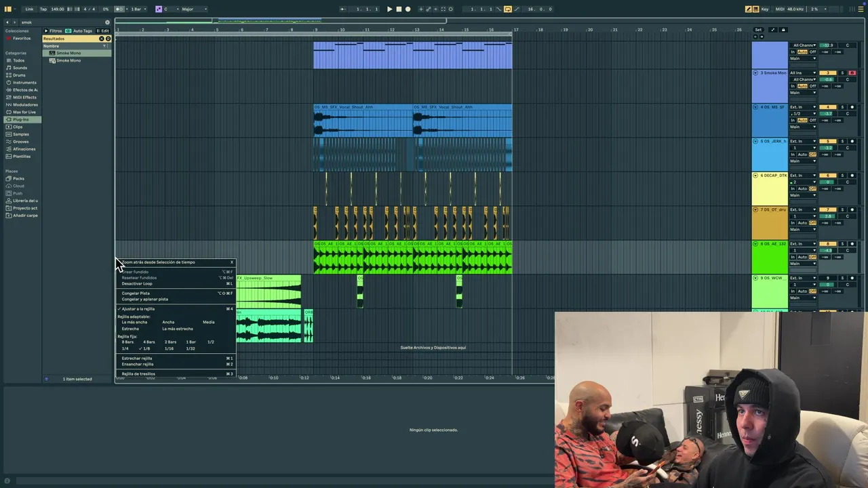The image size is (868, 488).
Task: Solo track 8 OS_AE_132
Action: [x=843, y=244]
